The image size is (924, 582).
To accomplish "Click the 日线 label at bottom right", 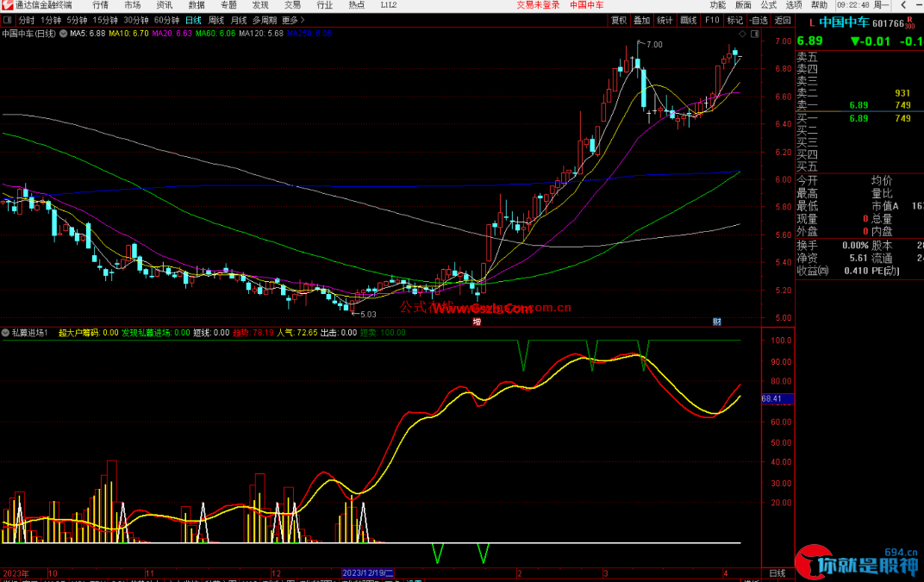I will 777,573.
